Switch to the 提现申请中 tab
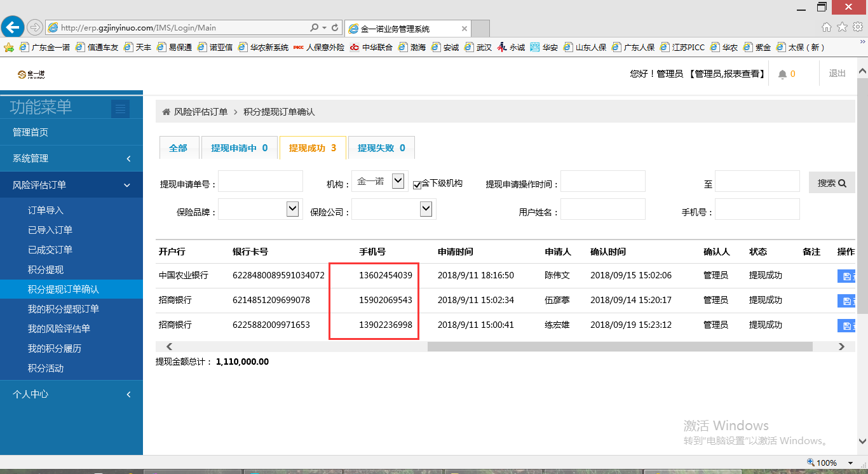Image resolution: width=868 pixels, height=474 pixels. point(239,148)
